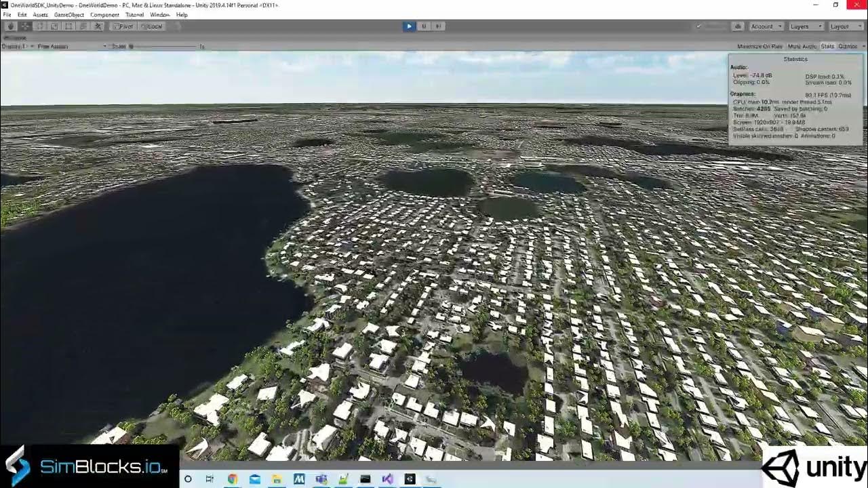Viewport: 868px width, 488px height.
Task: Open the Account dropdown
Action: [766, 26]
